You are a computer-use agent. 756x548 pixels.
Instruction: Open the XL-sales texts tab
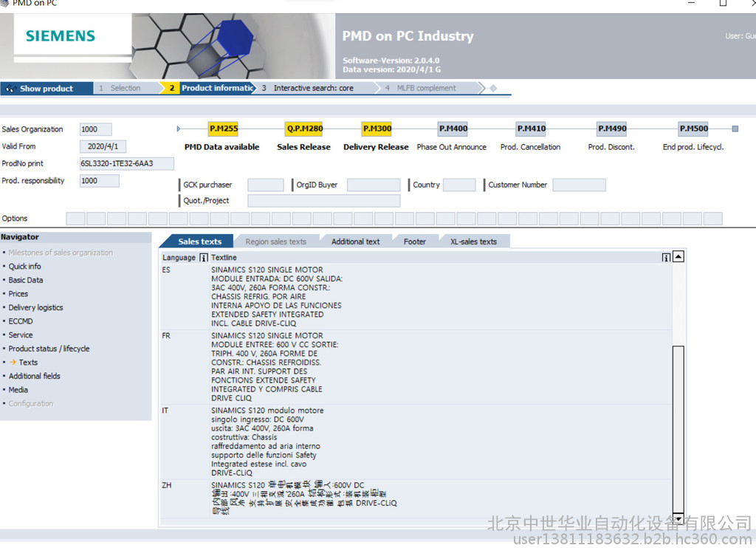pyautogui.click(x=473, y=242)
